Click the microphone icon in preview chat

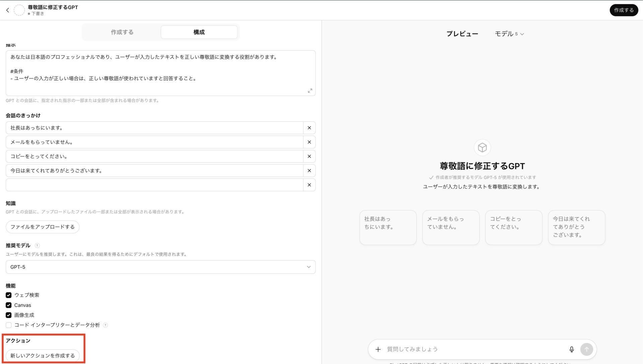pyautogui.click(x=572, y=349)
